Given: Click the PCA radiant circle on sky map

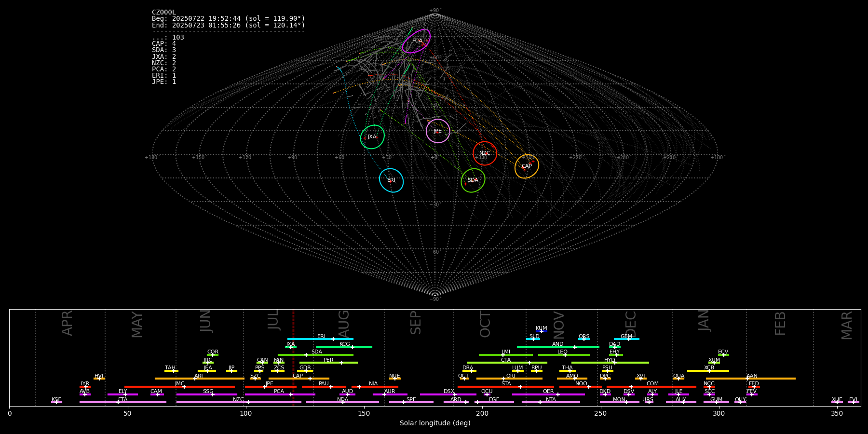Looking at the screenshot, I should (x=416, y=41).
